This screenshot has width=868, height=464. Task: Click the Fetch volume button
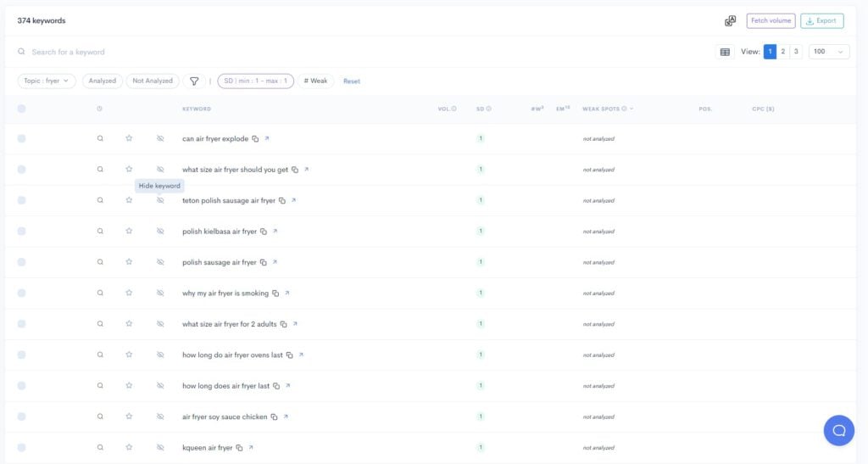[771, 21]
